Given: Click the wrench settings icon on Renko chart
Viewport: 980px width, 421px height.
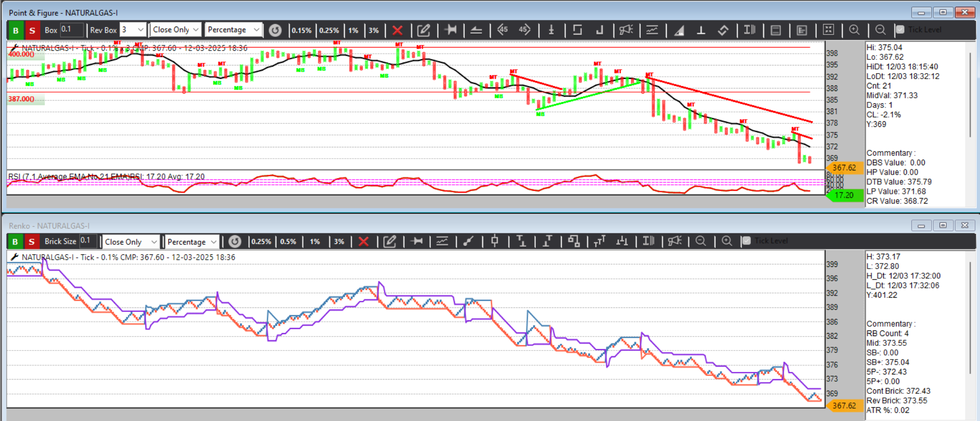Looking at the screenshot, I should tap(14, 257).
